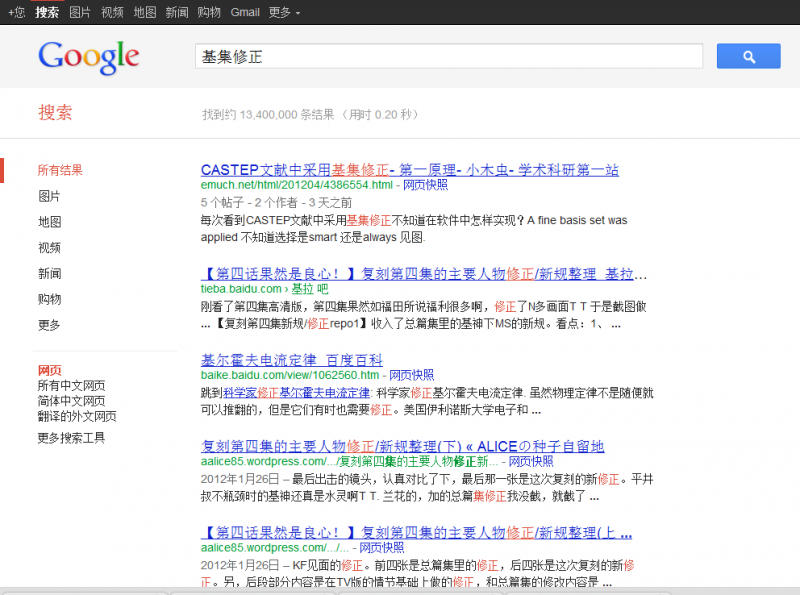Choose 翻译的外文网页 filter
The image size is (800, 595).
coord(77,416)
